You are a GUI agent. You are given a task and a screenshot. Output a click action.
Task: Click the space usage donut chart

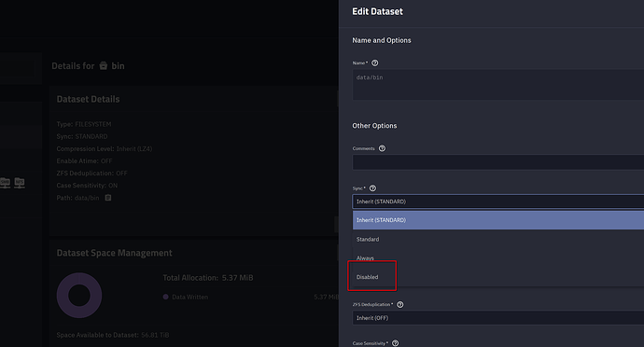coord(79,296)
